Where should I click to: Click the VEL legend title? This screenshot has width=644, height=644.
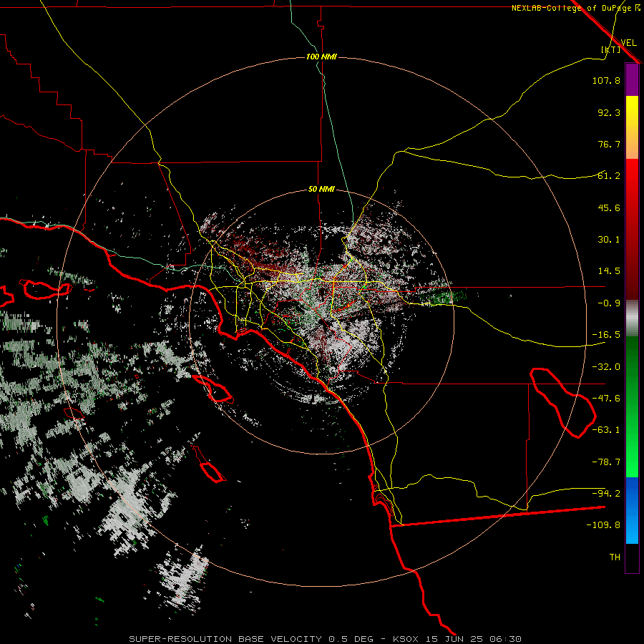click(x=628, y=42)
